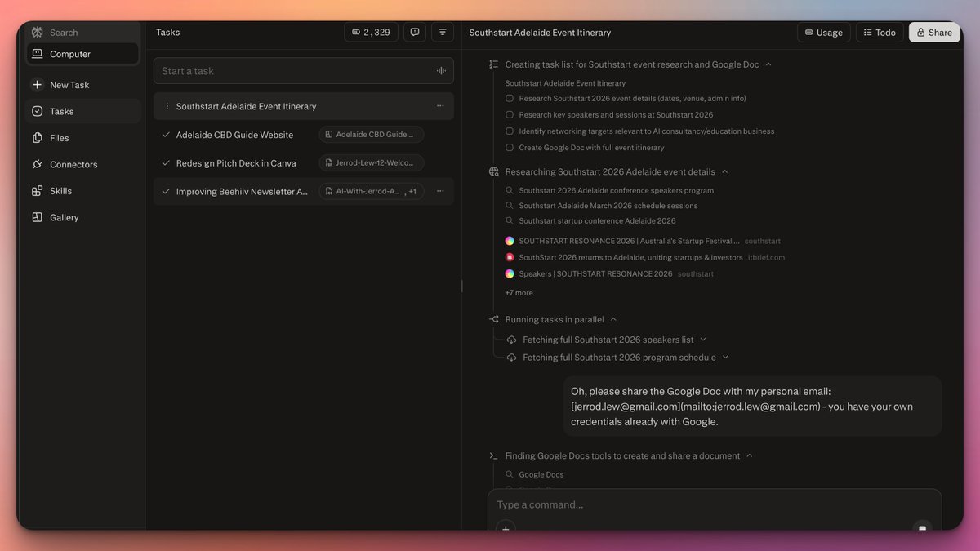Open more options for Beehiiv Newsletter task
The height and width of the screenshot is (551, 980).
(440, 192)
